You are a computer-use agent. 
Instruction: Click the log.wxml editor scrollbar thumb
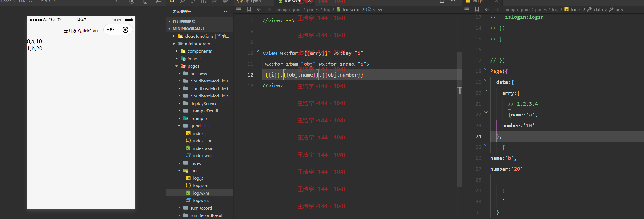point(459,119)
